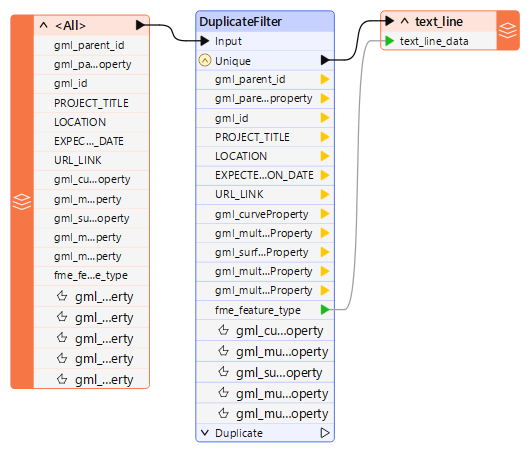Click the <All> reader output port arrow
530x453 pixels.
click(140, 25)
